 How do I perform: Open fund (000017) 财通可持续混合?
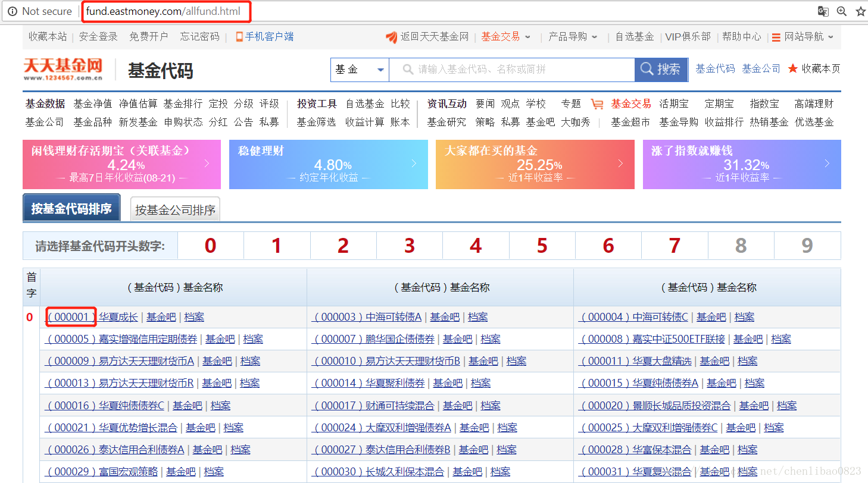point(373,406)
